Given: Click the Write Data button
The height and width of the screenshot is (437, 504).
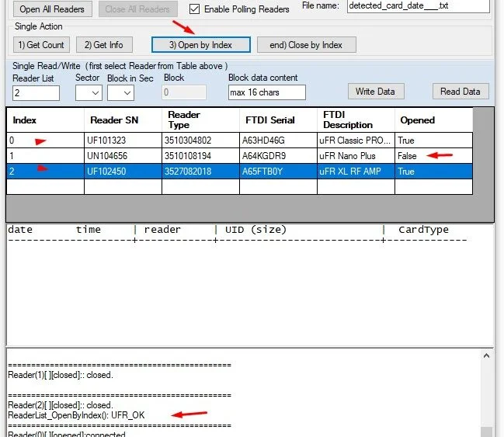Looking at the screenshot, I should (x=376, y=92).
